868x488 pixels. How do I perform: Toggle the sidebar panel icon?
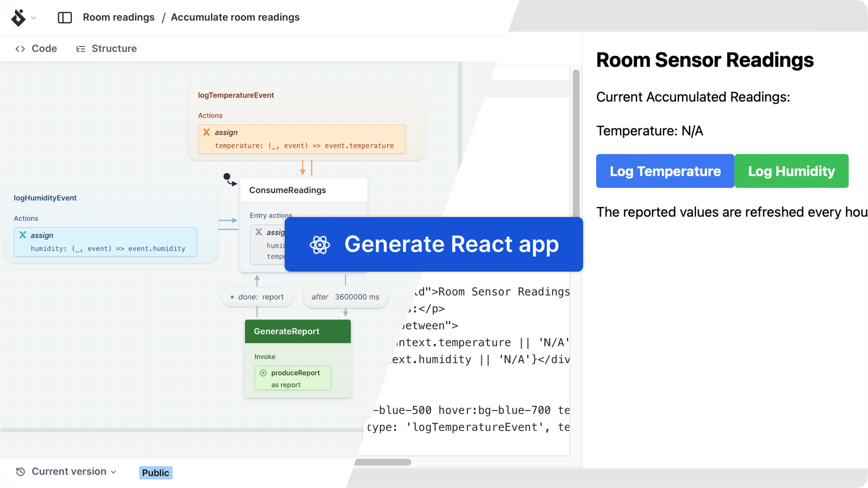(x=65, y=17)
